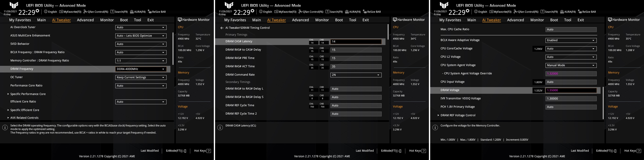Open the Efficient Core Ratio dropdown
Image resolution: width=644 pixels, height=160 pixels.
point(141,102)
